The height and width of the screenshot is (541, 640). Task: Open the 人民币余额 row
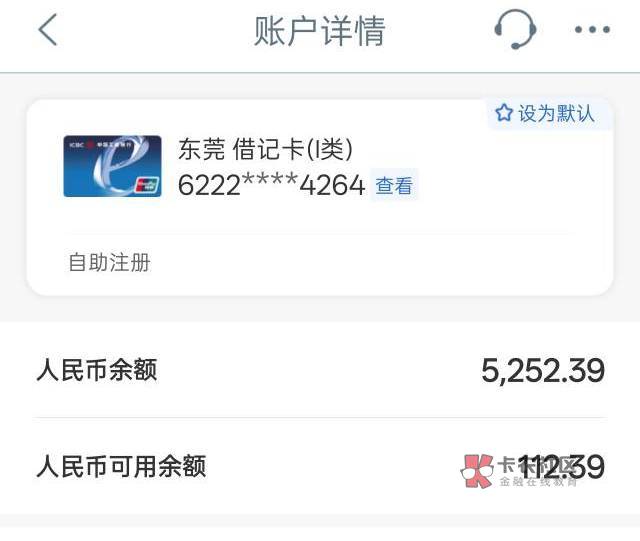pyautogui.click(x=320, y=370)
